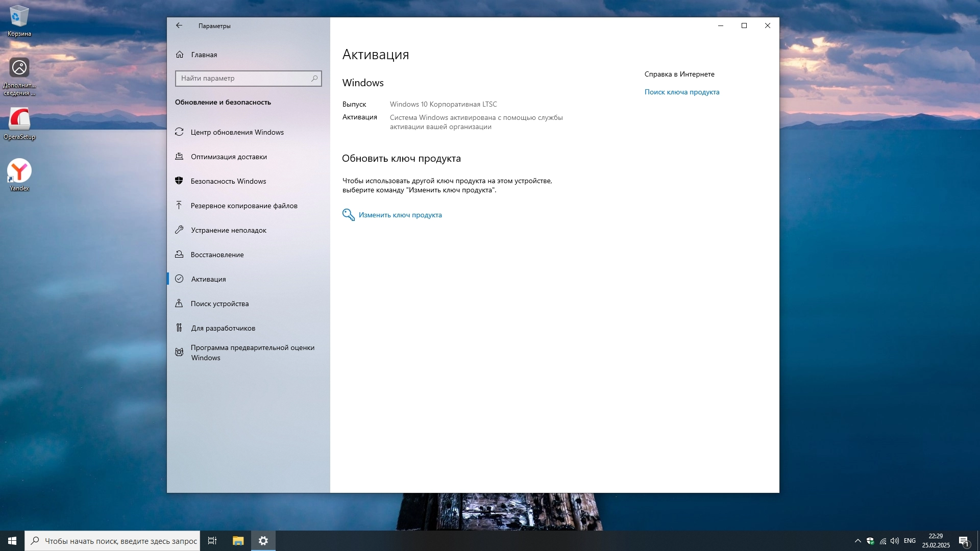Open Поиск устройства settings page
This screenshot has height=551, width=980.
click(219, 304)
